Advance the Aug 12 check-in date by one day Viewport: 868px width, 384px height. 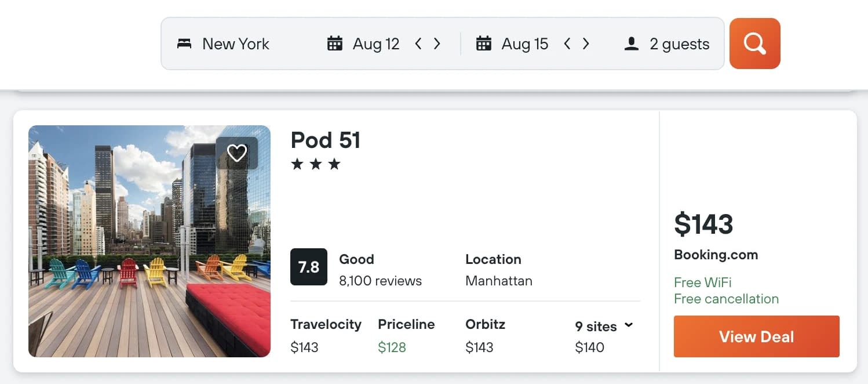437,44
